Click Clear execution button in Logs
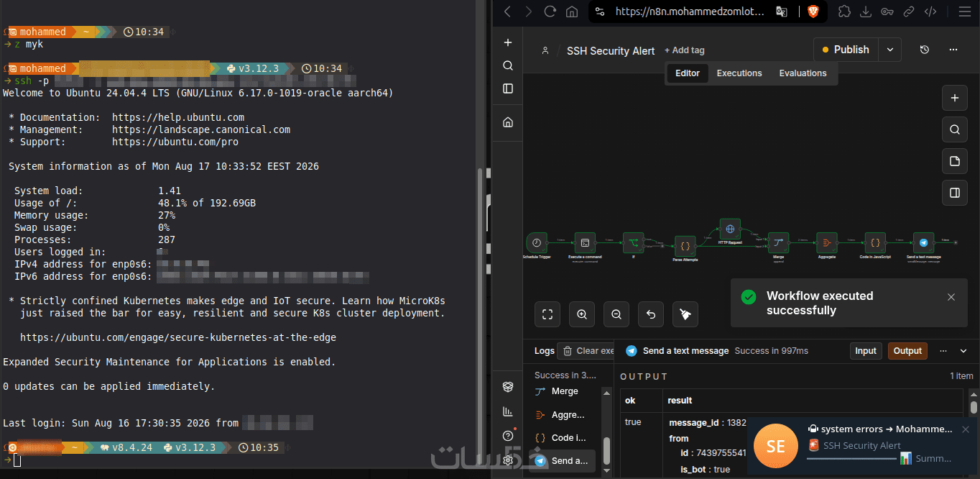The image size is (980, 479). pyautogui.click(x=586, y=351)
